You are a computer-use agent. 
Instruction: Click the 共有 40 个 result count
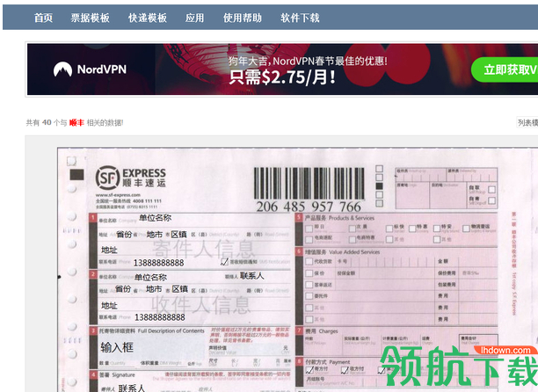[x=47, y=122]
